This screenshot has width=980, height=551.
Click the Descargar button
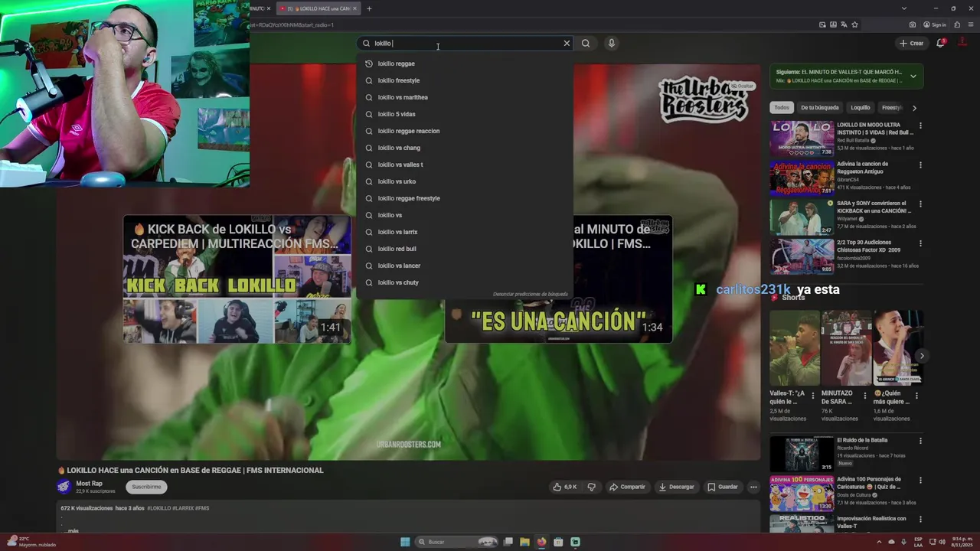676,487
